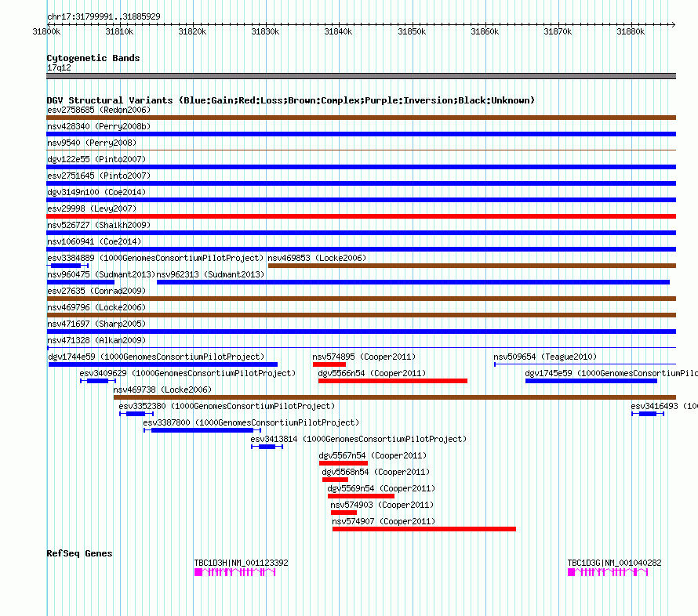Click the RefSeq Genes track title
The height and width of the screenshot is (616, 698).
[79, 553]
